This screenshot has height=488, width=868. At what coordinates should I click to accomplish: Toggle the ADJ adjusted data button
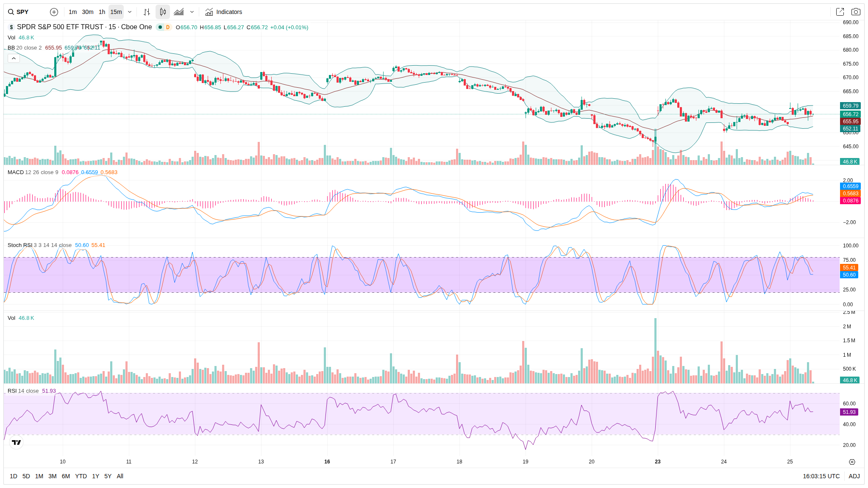[854, 476]
